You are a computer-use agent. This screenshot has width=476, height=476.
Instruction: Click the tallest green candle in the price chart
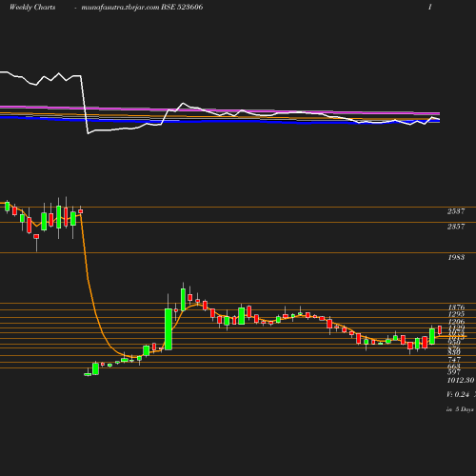[x=169, y=329]
